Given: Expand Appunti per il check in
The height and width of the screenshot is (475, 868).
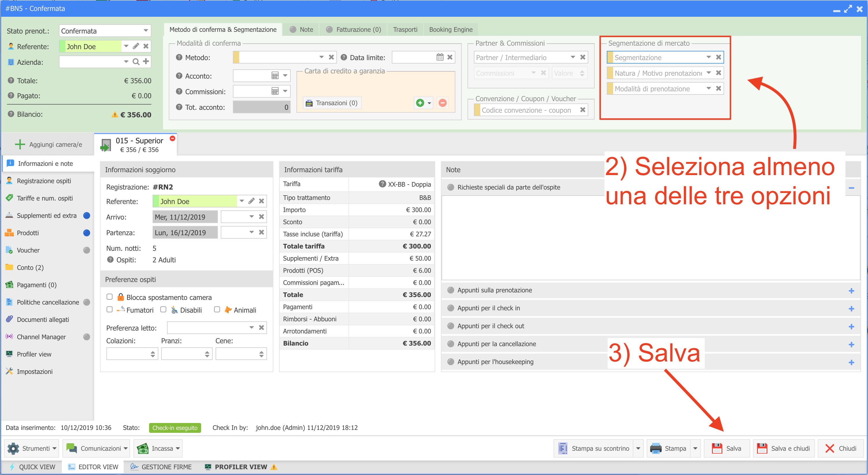Looking at the screenshot, I should (x=851, y=308).
